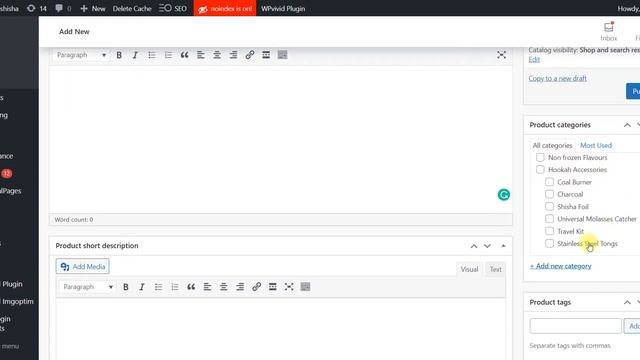Click Copy to a new draft link

(558, 78)
